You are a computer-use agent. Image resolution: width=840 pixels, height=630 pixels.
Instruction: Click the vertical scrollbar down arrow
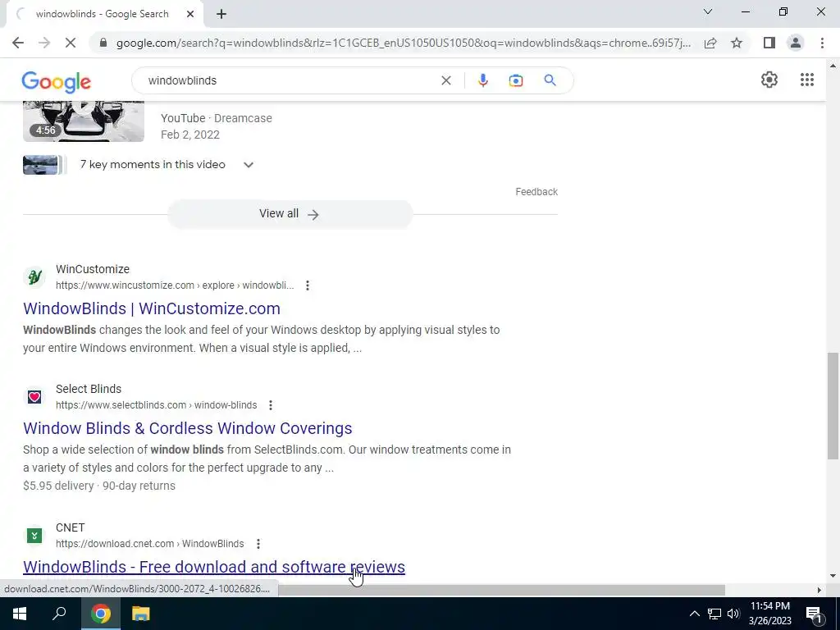(x=833, y=576)
